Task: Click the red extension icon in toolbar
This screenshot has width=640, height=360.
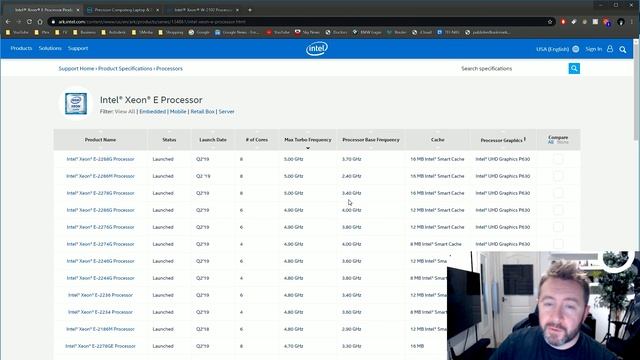Action: pos(563,22)
